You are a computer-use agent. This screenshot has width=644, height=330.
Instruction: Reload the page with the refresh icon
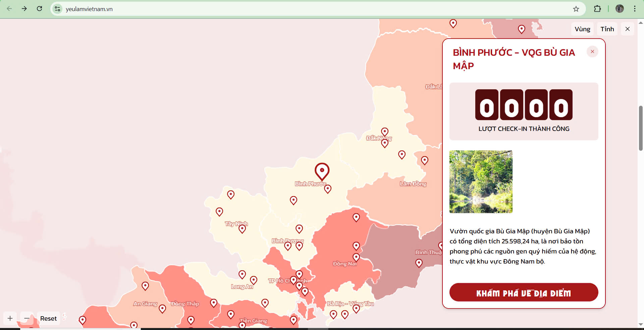click(x=40, y=9)
